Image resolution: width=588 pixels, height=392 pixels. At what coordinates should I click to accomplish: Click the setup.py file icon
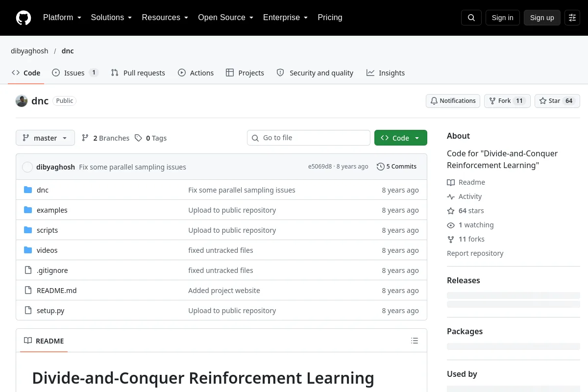point(28,310)
